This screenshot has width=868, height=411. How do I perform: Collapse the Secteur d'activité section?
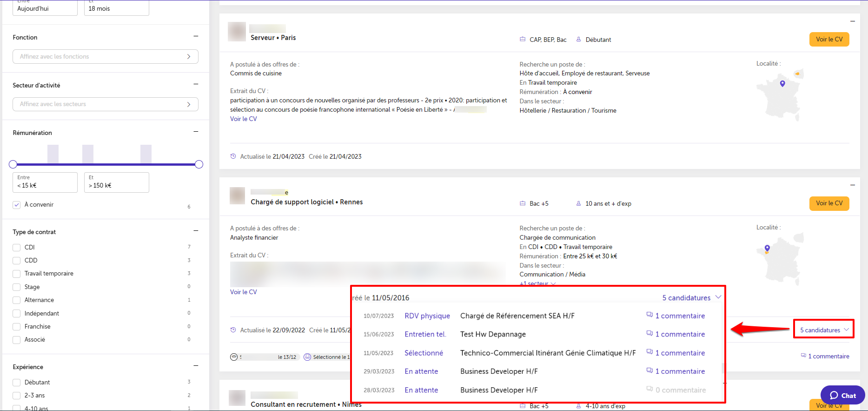click(196, 84)
